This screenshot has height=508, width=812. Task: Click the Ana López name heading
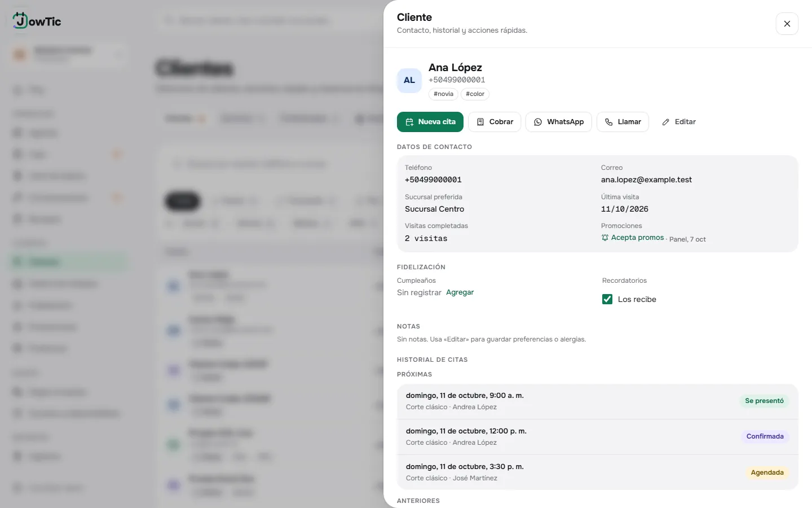[455, 68]
